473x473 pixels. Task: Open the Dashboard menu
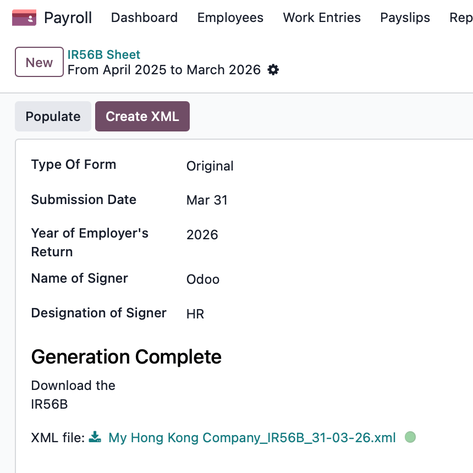pos(144,18)
